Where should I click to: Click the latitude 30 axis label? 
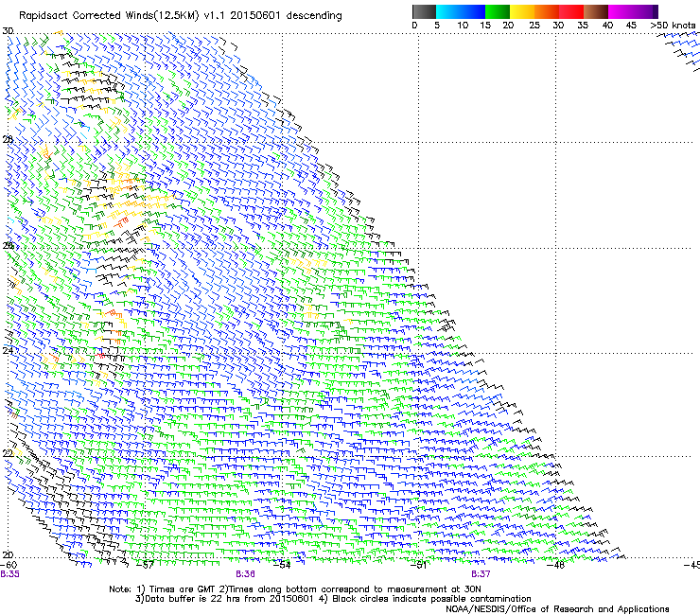pos(8,31)
